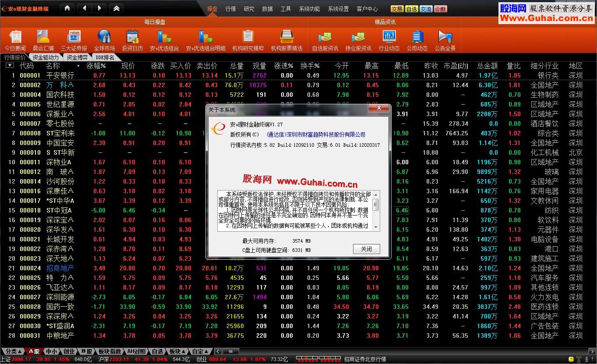This screenshot has height=364, width=597.
Task: Click the 上证 index in status bar
Action: point(5,359)
